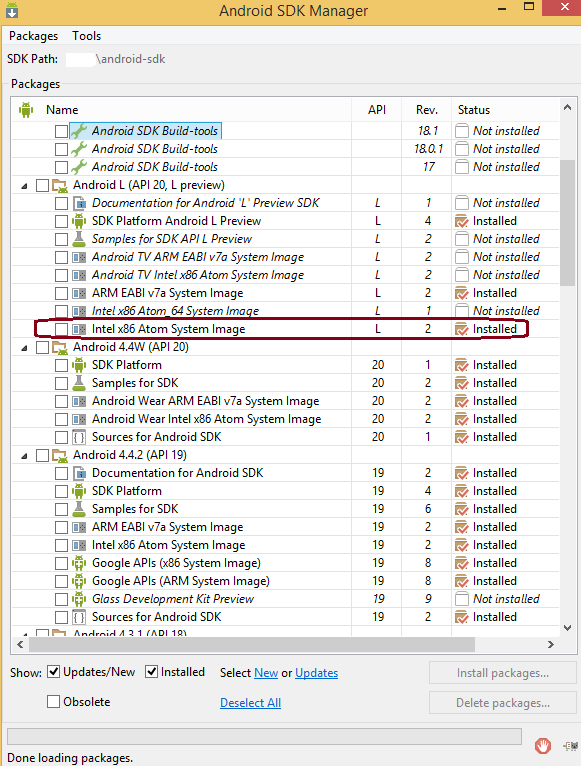581x766 pixels.
Task: Click the Install packages... button
Action: point(503,673)
